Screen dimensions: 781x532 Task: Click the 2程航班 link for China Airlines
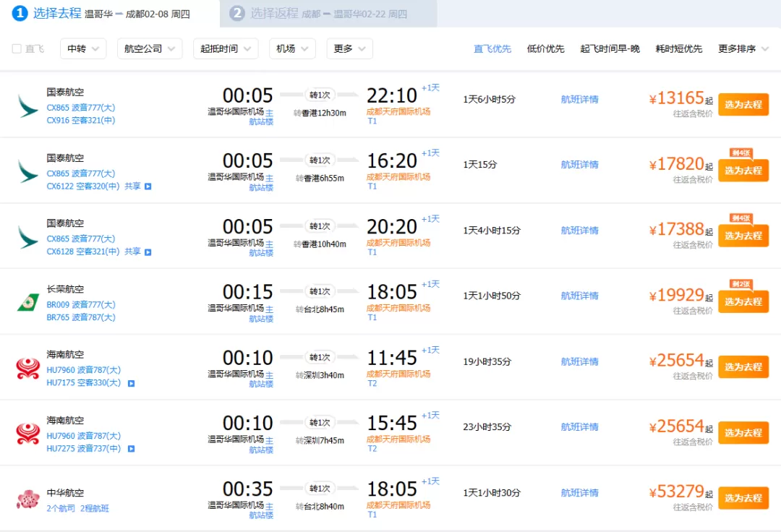94,508
